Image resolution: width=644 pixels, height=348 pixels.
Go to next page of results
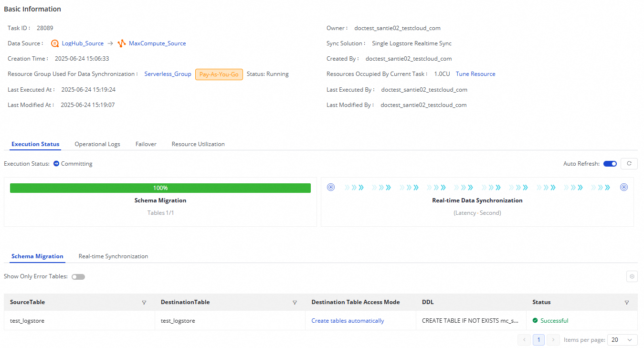(553, 340)
